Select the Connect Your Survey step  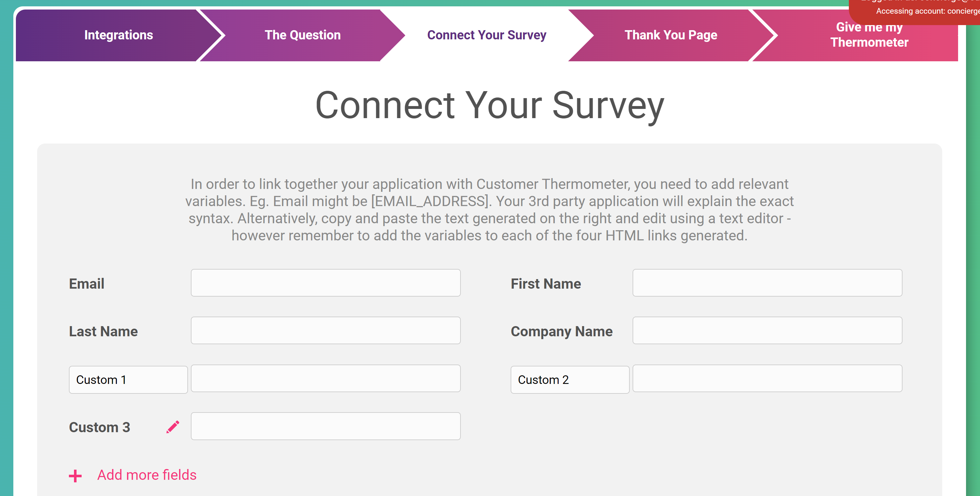coord(487,35)
